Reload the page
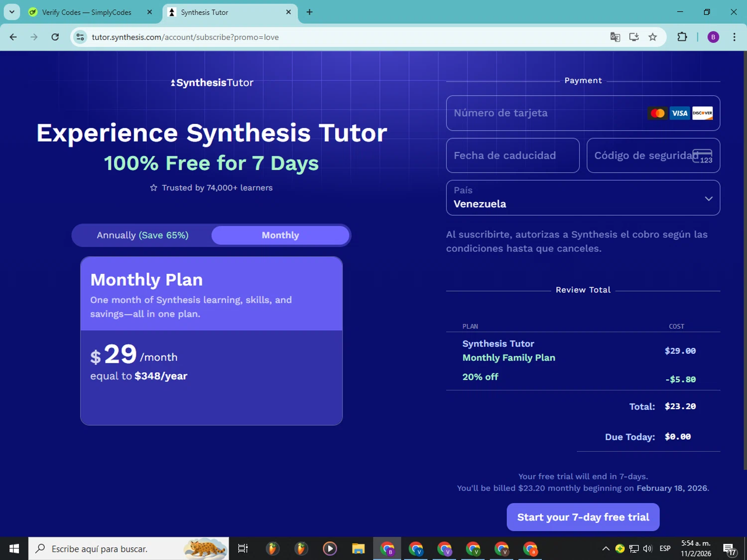Image resolution: width=747 pixels, height=560 pixels. [55, 37]
